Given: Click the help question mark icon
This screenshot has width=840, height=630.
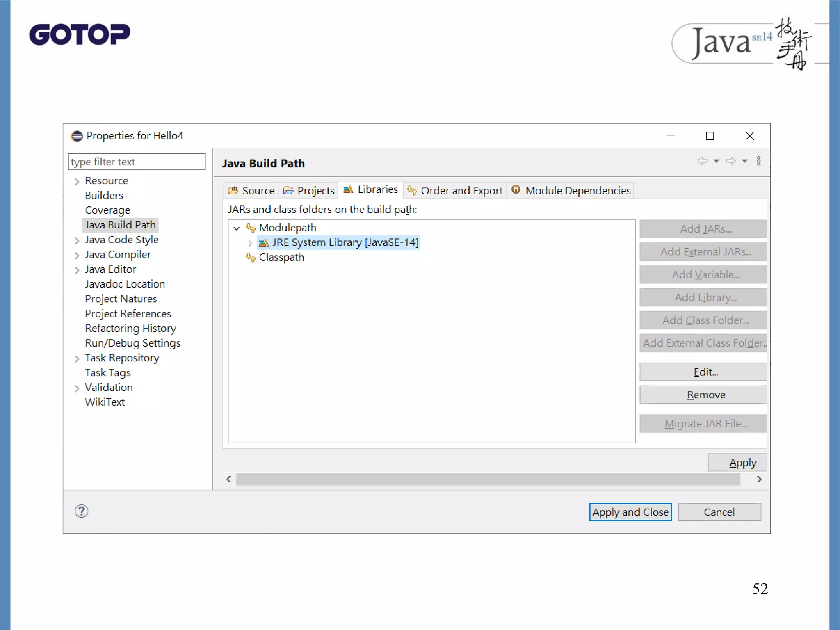Looking at the screenshot, I should point(81,511).
